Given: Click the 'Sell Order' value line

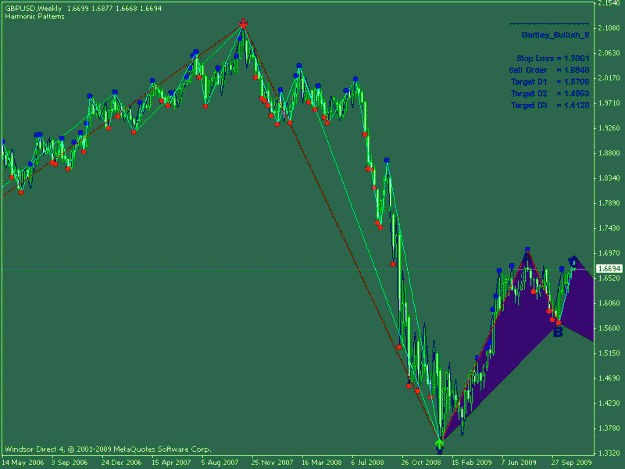Looking at the screenshot, I should (x=549, y=70).
